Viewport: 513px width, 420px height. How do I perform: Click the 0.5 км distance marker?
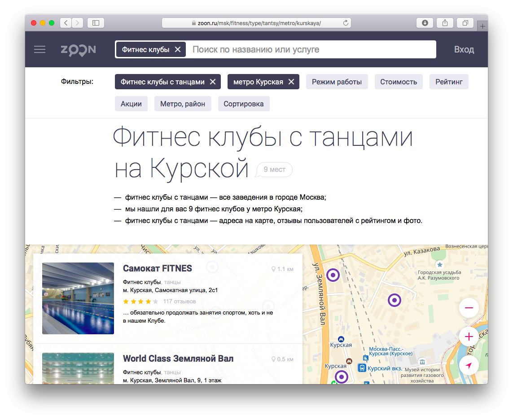click(282, 359)
